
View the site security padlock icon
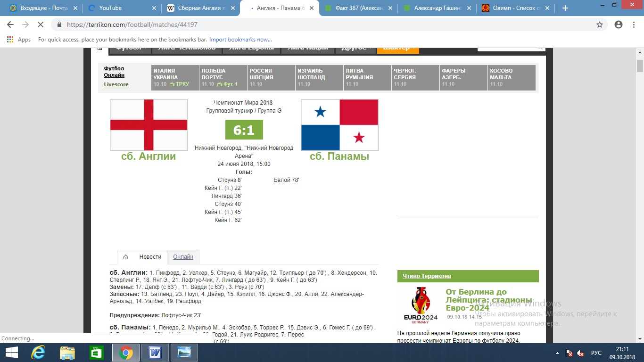click(59, 25)
